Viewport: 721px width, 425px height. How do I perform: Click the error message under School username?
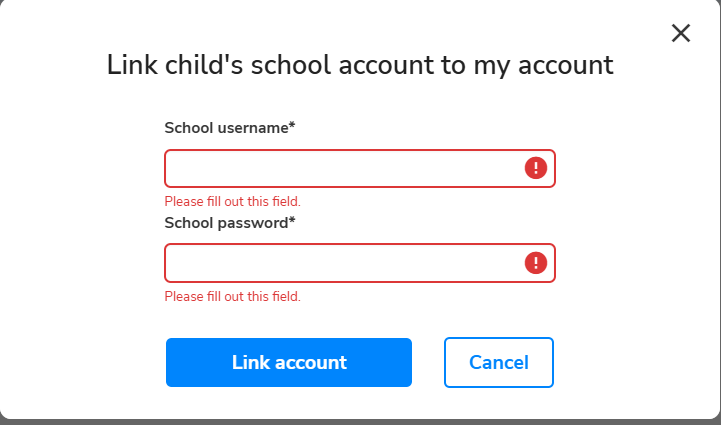point(232,202)
